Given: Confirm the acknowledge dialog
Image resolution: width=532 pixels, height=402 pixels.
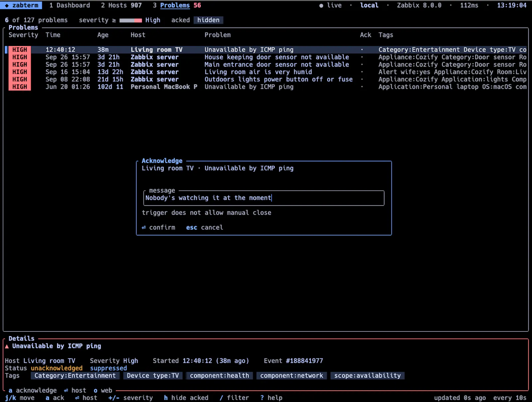Looking at the screenshot, I should click(159, 227).
